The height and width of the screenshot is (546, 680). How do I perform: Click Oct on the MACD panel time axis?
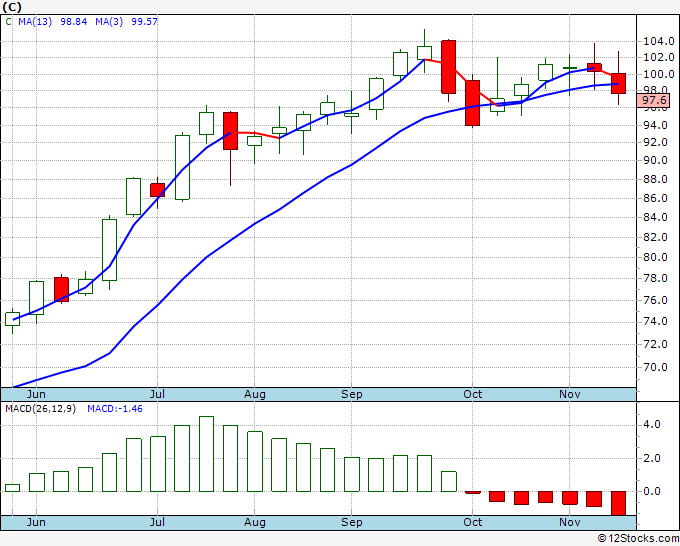tap(472, 522)
